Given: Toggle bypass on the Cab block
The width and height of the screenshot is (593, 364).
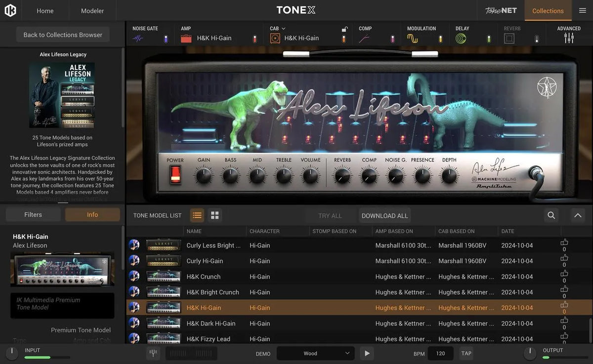Looking at the screenshot, I should click(344, 38).
